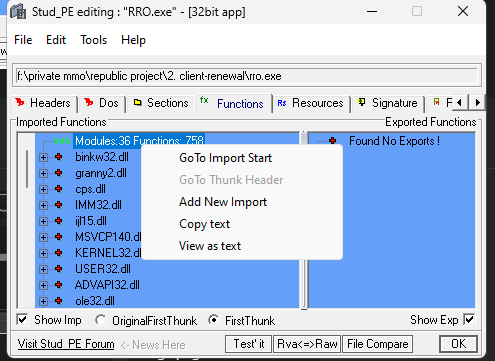
Task: Expand the IMM32.dll tree node
Action: click(43, 205)
